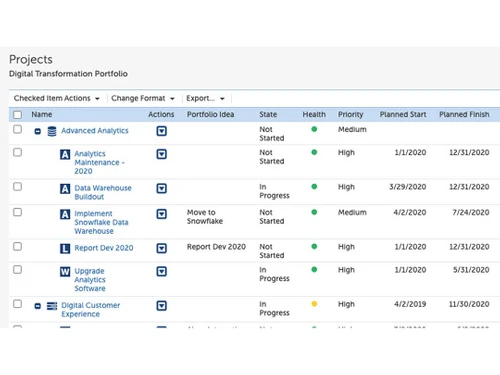Collapse the Advanced Analytics tree node
Image resolution: width=500 pixels, height=375 pixels.
coord(38,131)
